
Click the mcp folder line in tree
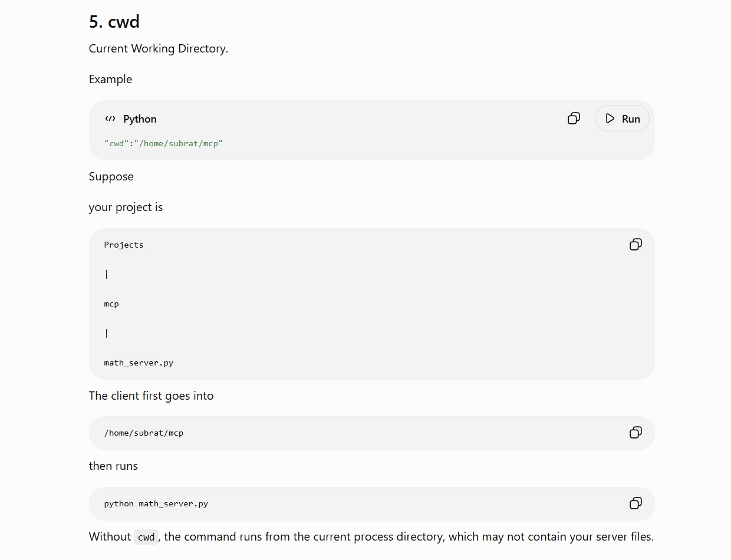(111, 304)
